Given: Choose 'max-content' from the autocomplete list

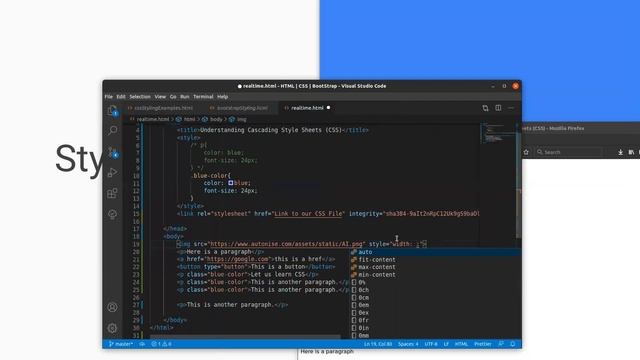Looking at the screenshot, I should click(435, 267).
